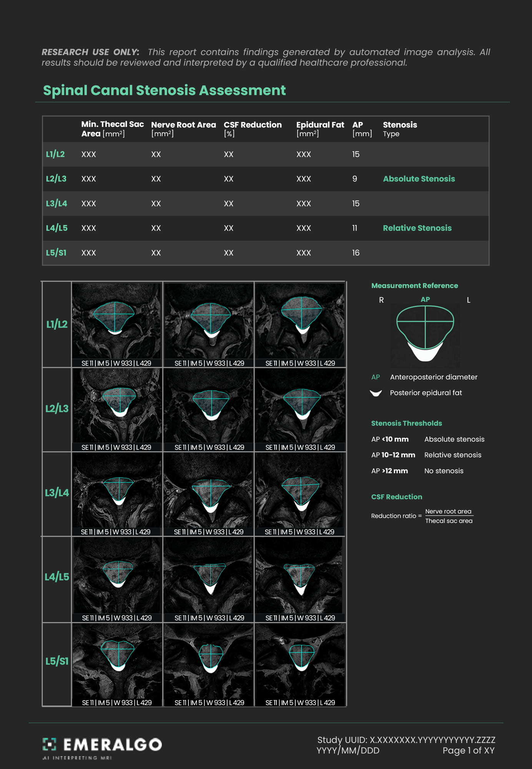Click the AP value 11 in L4/L5 row
The image size is (532, 769).
pos(354,228)
